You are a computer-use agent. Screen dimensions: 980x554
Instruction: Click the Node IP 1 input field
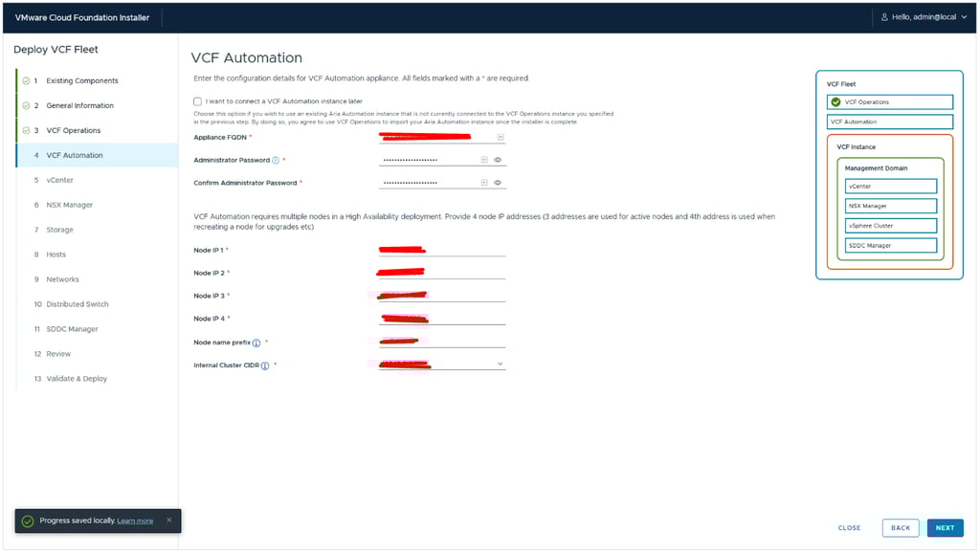coord(442,250)
